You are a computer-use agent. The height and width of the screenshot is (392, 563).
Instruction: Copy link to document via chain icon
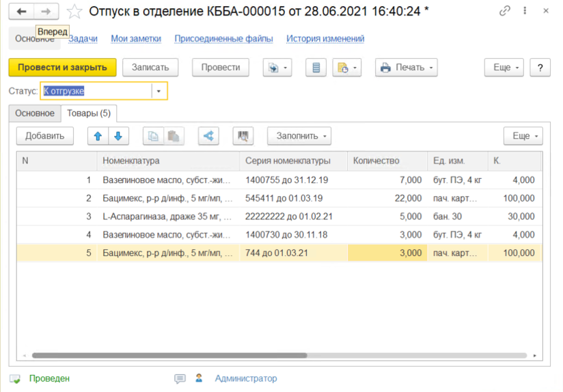[505, 11]
